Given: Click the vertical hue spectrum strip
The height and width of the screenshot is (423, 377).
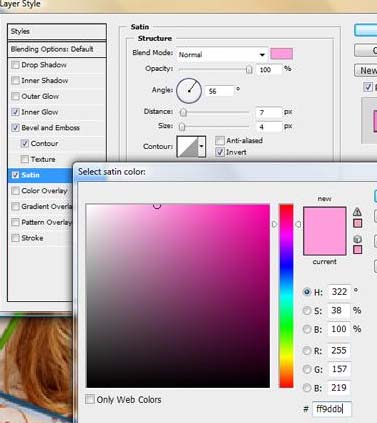Looking at the screenshot, I should tap(286, 296).
